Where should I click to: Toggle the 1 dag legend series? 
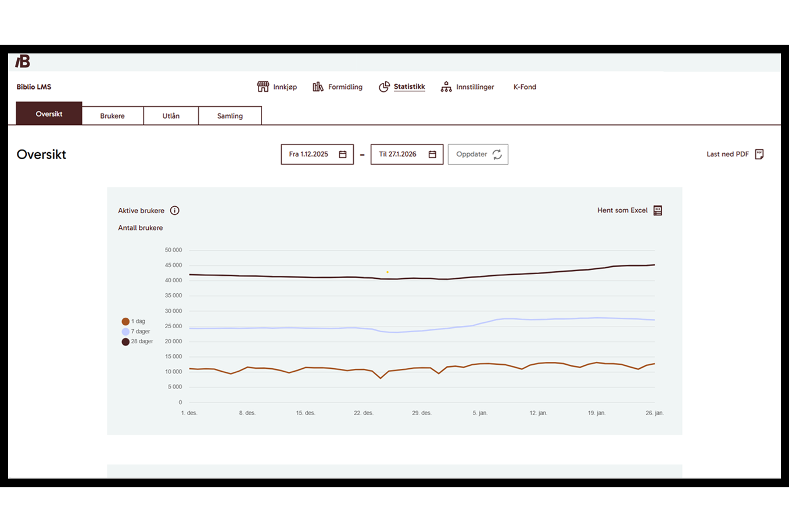(125, 321)
